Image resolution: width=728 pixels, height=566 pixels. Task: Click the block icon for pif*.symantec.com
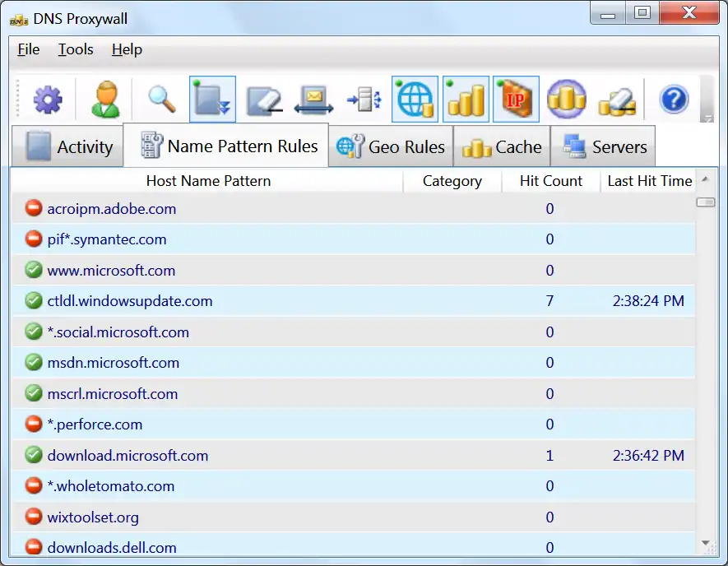point(34,239)
